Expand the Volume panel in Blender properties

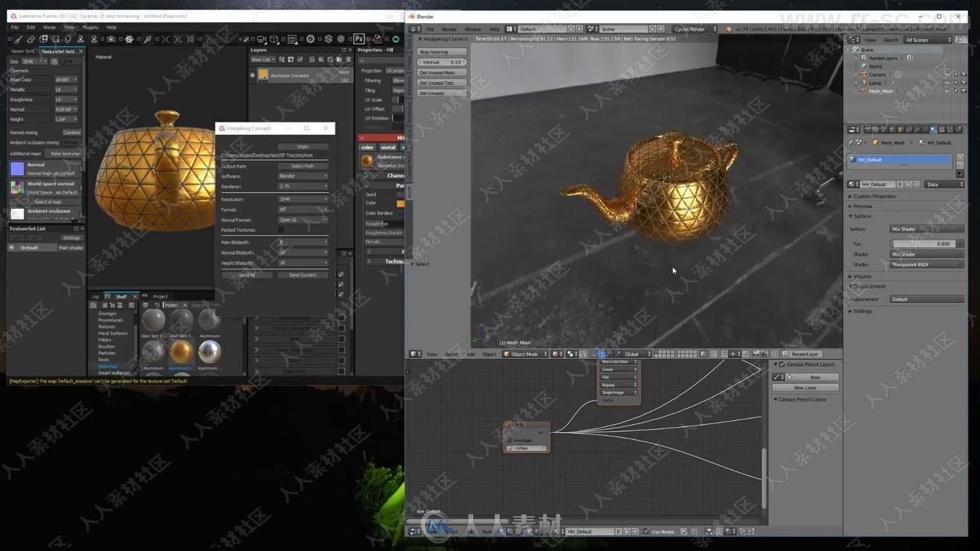861,276
